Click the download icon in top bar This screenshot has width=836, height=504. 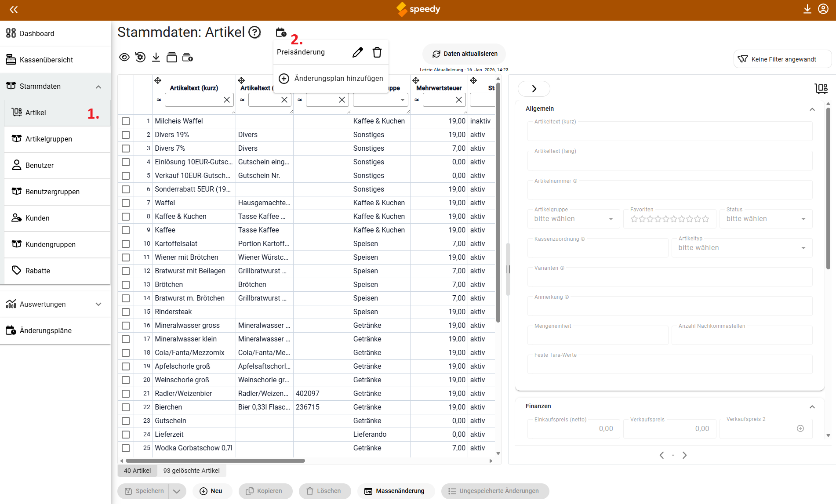807,9
